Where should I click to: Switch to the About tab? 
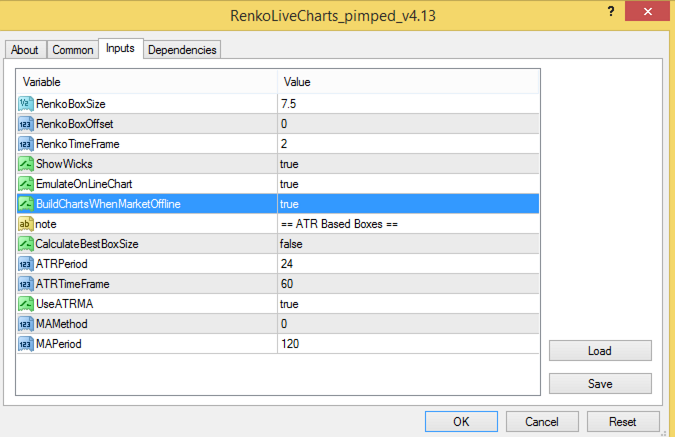24,50
